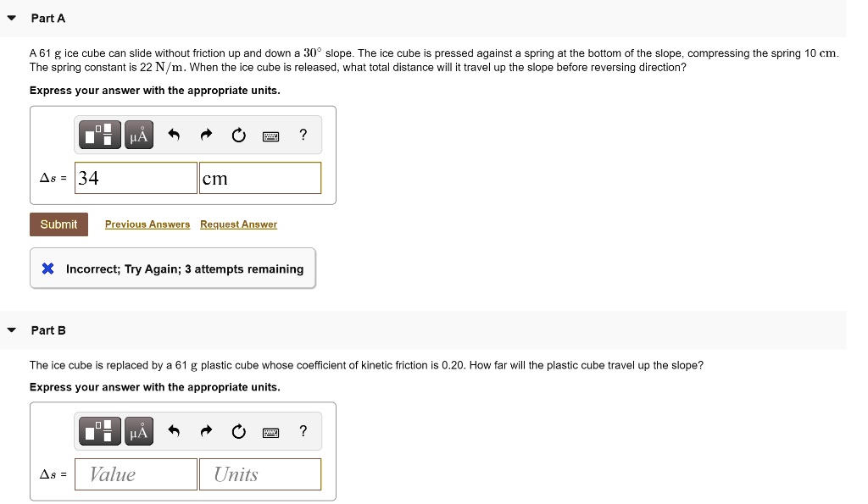This screenshot has width=868, height=504.
Task: Click the Request Answer link
Action: pyautogui.click(x=238, y=224)
